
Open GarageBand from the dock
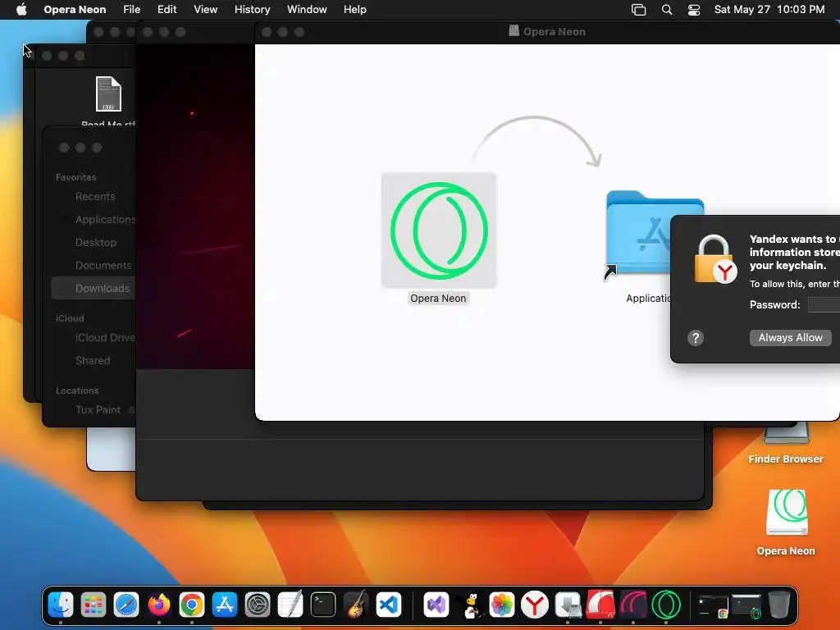coord(356,605)
